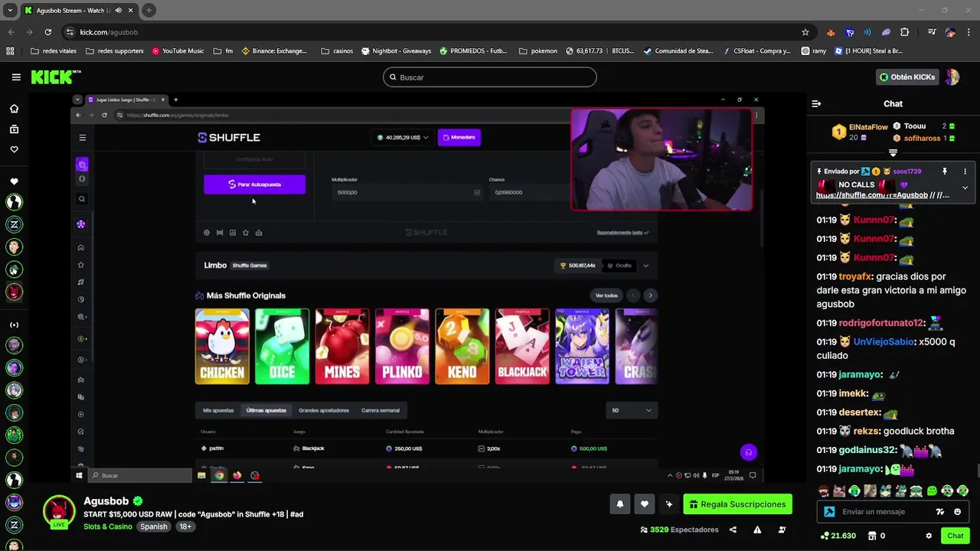Open the browse icon in Kick sidebar

pyautogui.click(x=14, y=129)
